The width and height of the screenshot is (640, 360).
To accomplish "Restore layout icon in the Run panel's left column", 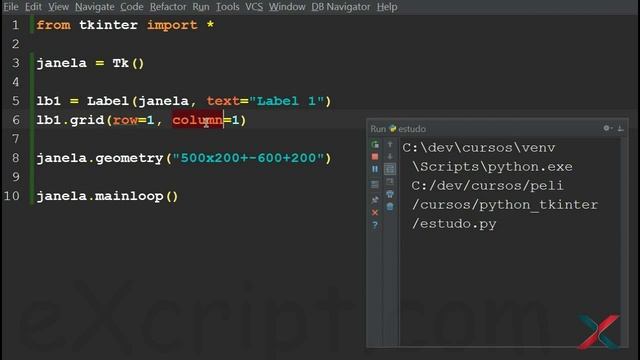I will pyautogui.click(x=375, y=184).
